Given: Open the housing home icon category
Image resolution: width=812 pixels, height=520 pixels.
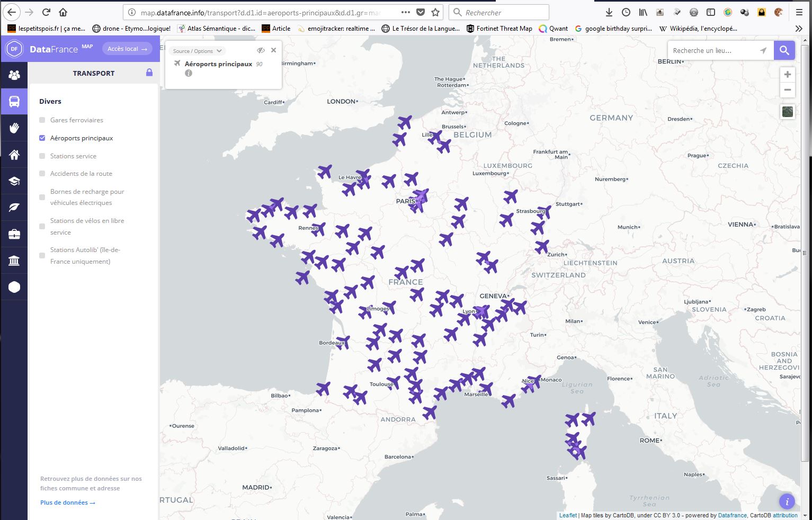Looking at the screenshot, I should pos(14,155).
